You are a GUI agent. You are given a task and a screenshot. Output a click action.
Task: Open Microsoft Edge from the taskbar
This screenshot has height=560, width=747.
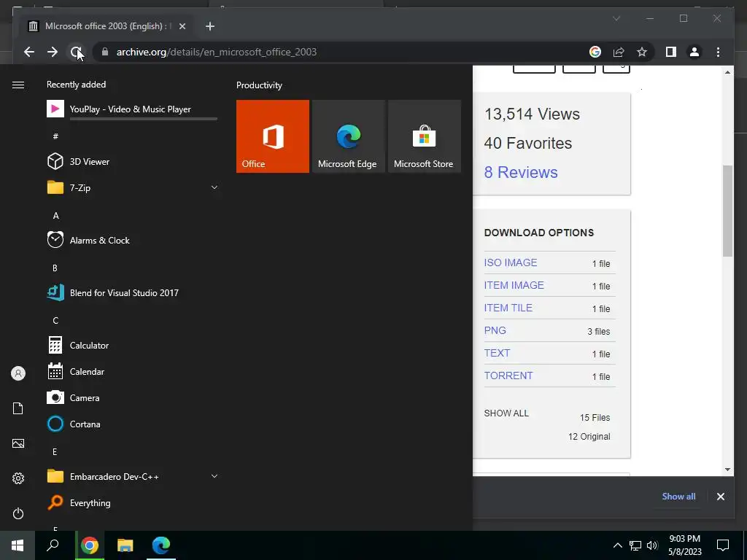tap(161, 545)
